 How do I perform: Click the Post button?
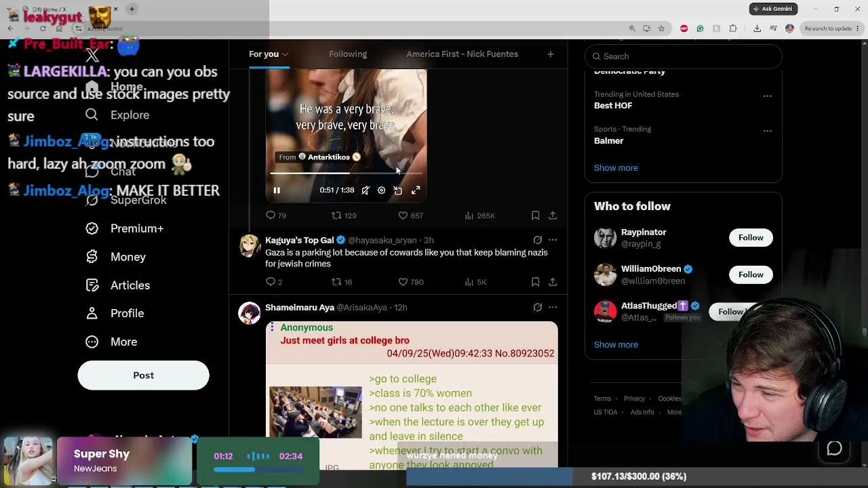coord(144,375)
